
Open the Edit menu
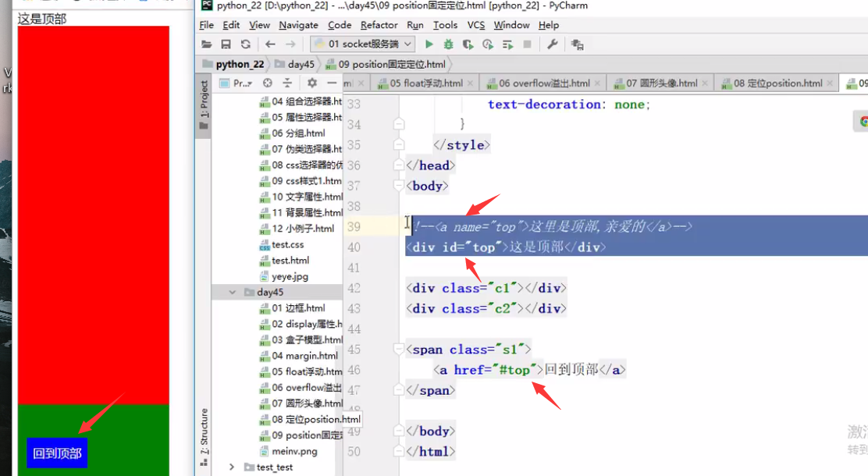231,25
